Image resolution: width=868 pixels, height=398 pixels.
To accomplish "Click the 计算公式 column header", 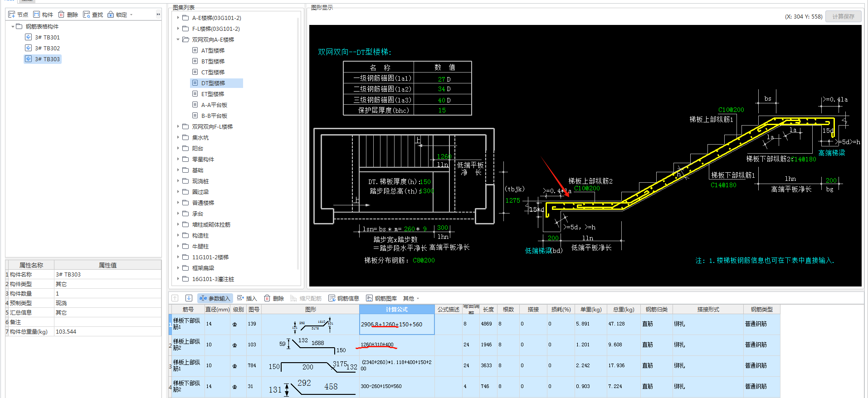I will pos(397,309).
